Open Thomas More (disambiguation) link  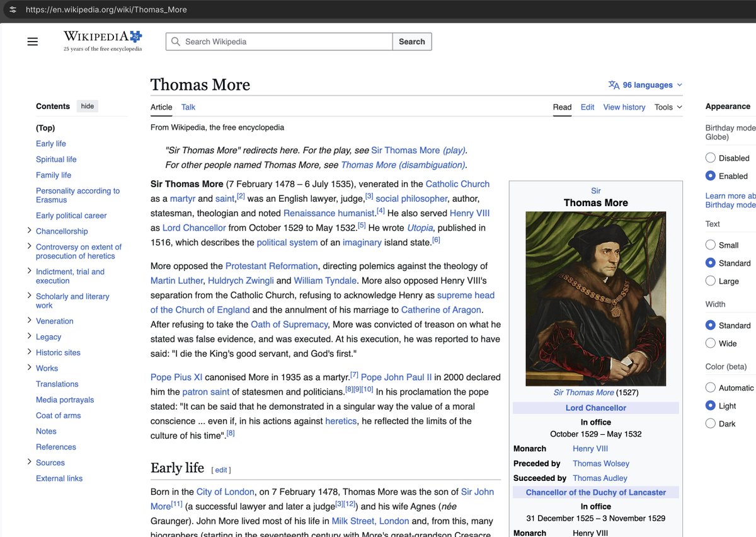click(x=403, y=165)
